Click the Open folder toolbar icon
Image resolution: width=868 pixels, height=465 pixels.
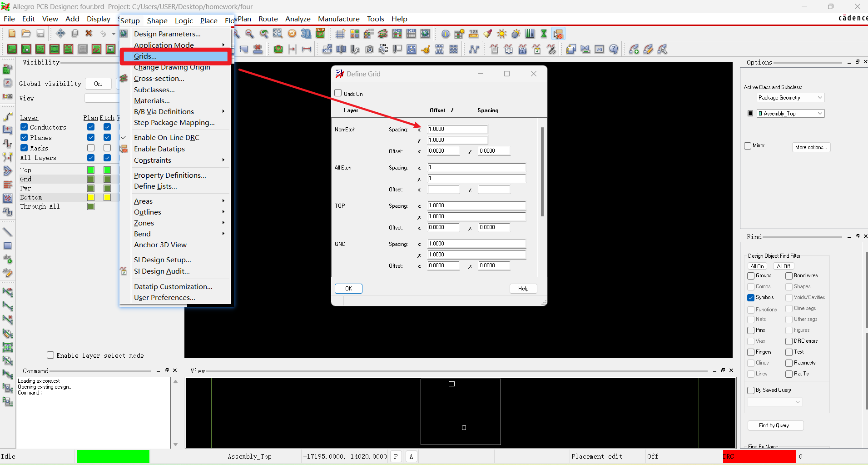pos(26,34)
